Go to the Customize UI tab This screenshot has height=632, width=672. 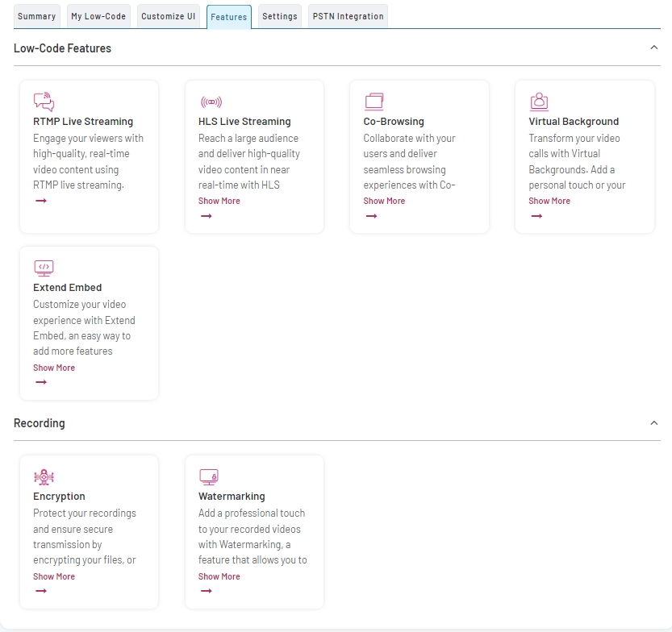169,16
